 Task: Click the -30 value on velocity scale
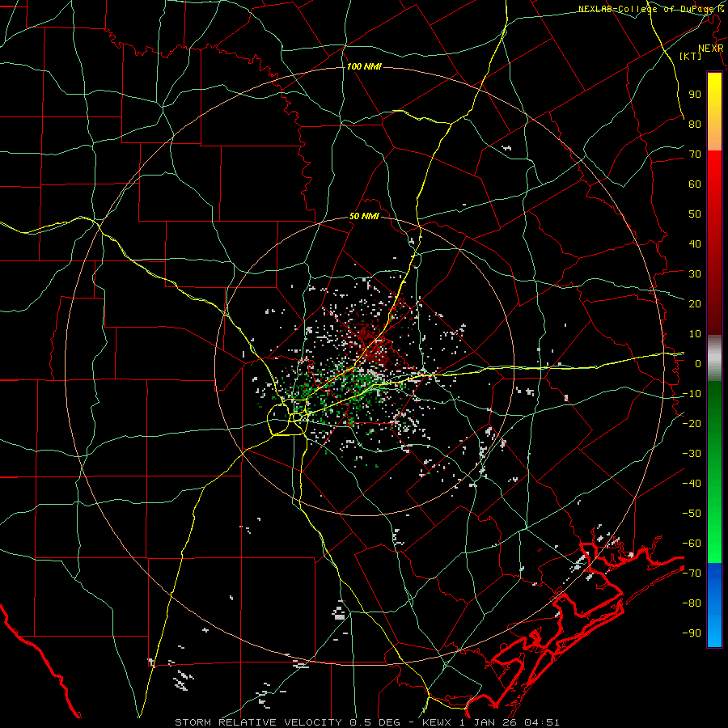[x=692, y=454]
